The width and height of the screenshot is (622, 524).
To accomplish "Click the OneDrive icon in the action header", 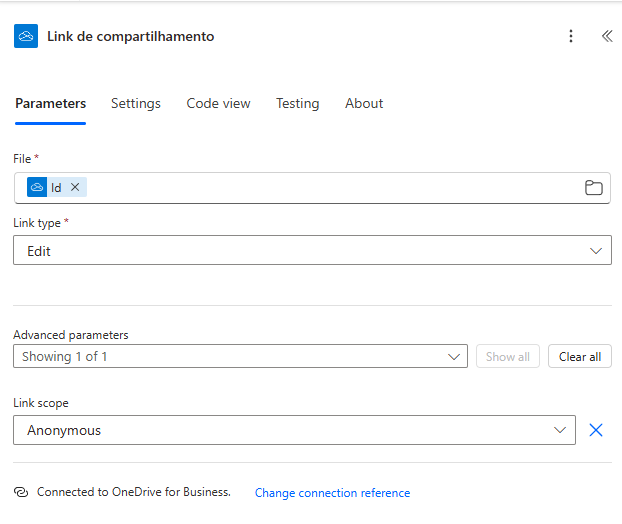I will tap(26, 36).
